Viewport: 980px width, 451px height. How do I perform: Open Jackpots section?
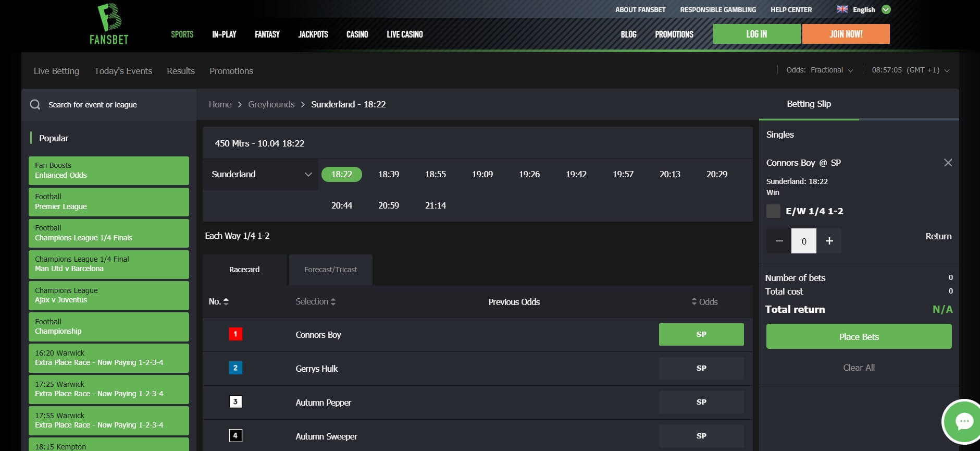click(313, 34)
